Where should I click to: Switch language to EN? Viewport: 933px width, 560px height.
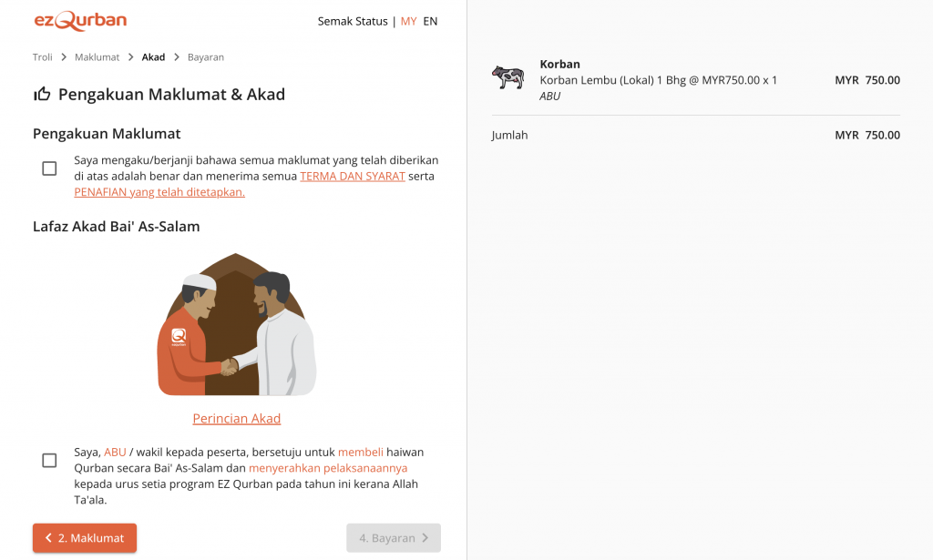pos(430,22)
